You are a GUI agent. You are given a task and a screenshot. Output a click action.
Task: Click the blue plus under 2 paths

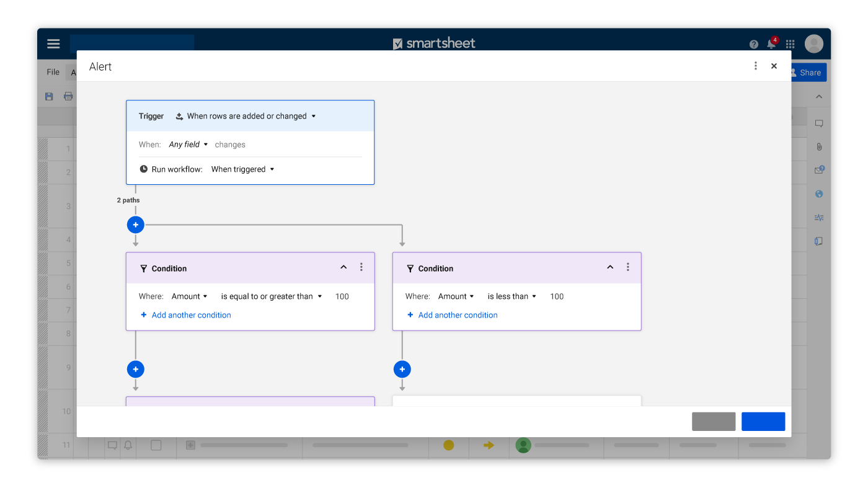click(x=135, y=224)
